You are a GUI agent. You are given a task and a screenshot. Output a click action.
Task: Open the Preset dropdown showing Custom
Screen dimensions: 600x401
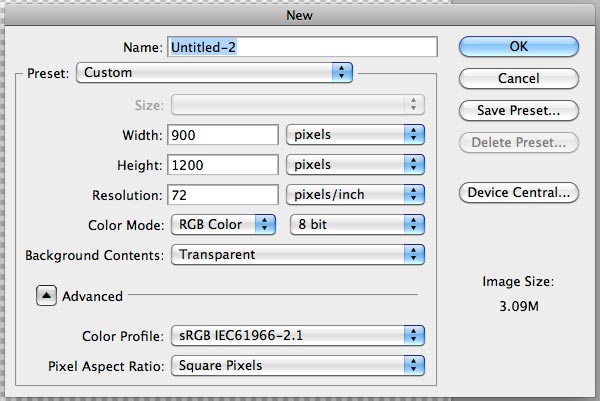(214, 72)
